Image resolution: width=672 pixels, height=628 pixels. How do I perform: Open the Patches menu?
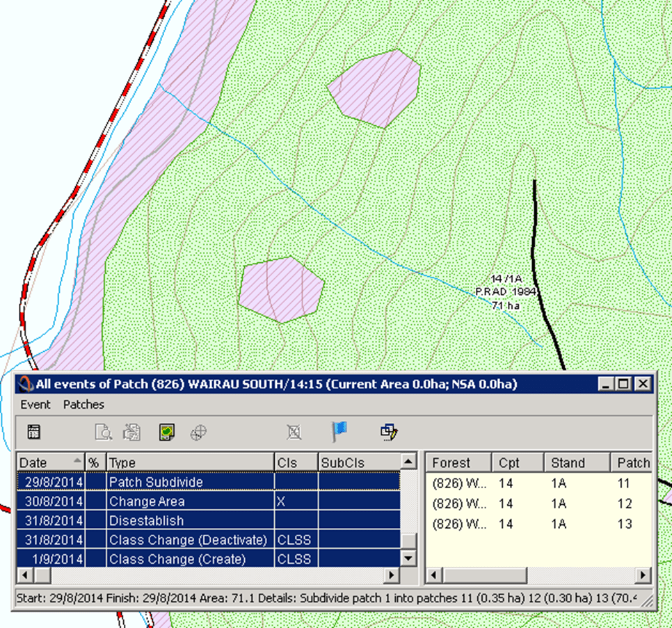pyautogui.click(x=83, y=404)
